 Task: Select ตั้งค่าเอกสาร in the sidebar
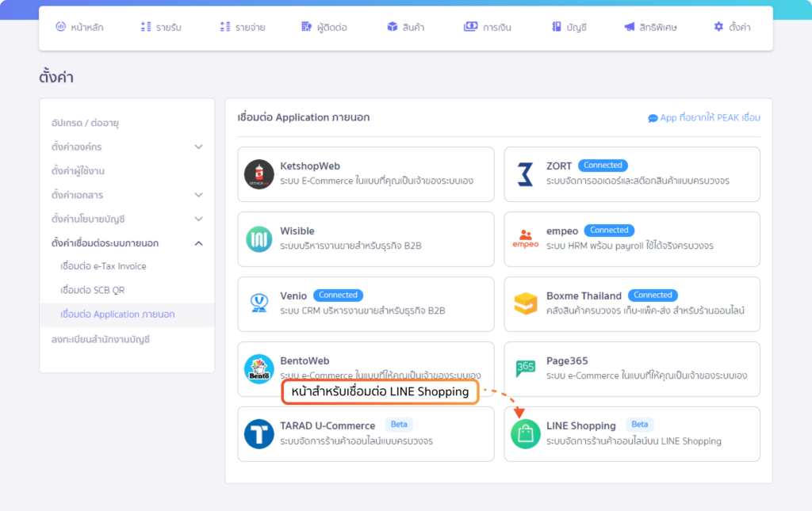77,195
